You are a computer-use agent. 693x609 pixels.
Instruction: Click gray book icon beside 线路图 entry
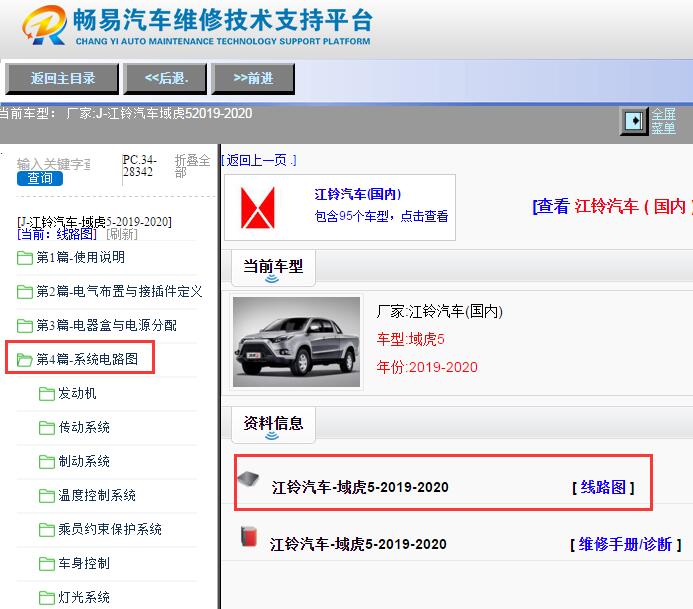248,479
